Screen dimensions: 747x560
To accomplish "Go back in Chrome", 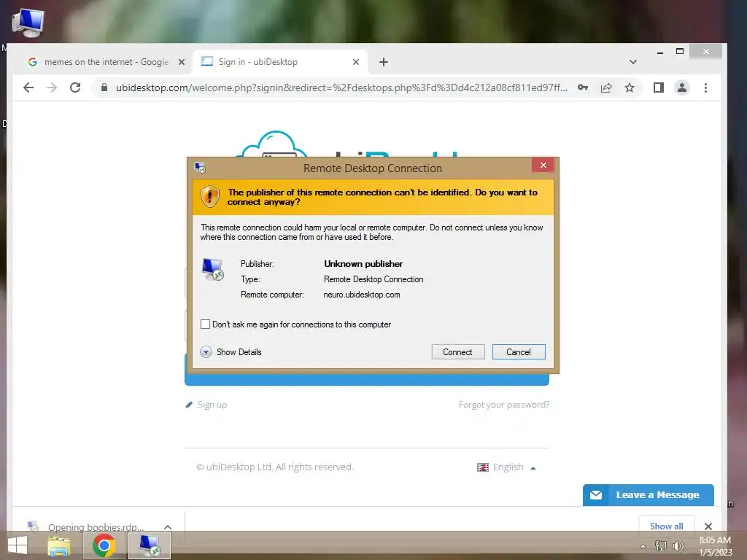I will 28,87.
